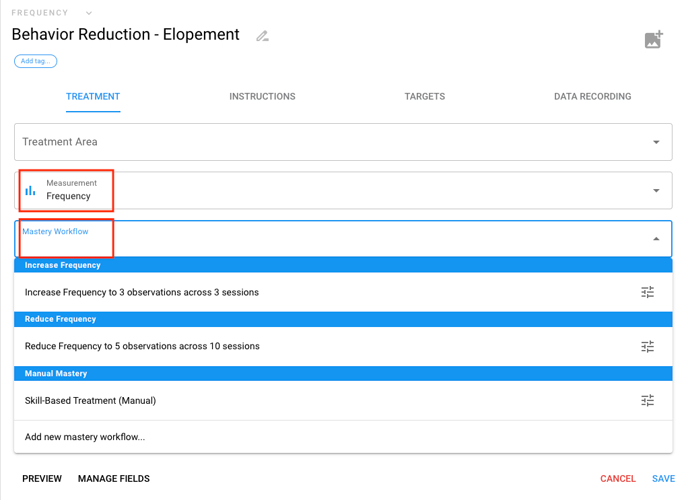Select the Treatment tab
The image size is (688, 500).
[x=93, y=97]
